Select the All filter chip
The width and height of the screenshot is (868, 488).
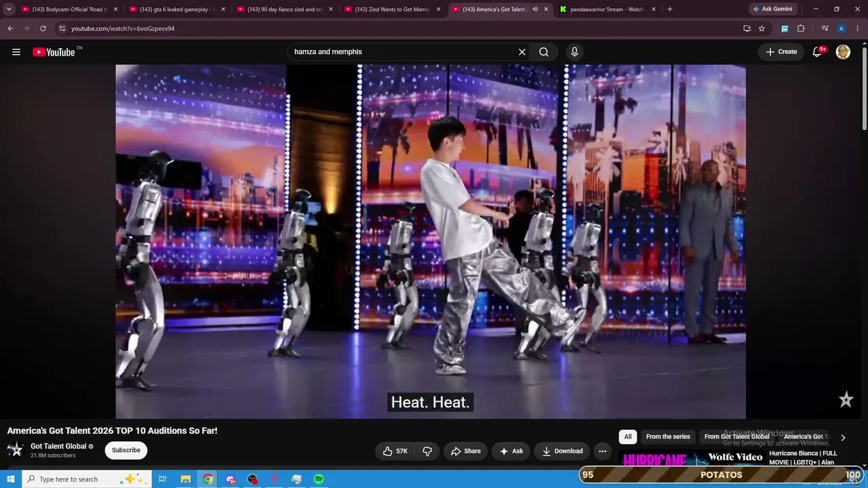pyautogui.click(x=628, y=437)
